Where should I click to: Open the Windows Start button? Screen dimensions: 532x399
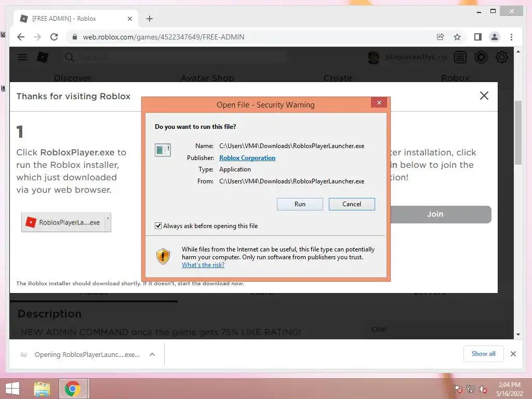(x=12, y=389)
